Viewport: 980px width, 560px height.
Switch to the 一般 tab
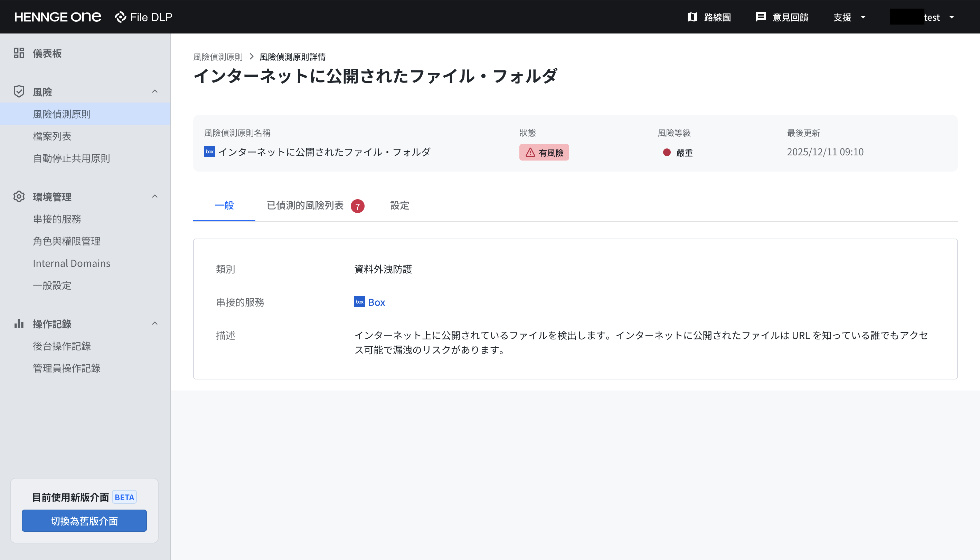pos(224,205)
